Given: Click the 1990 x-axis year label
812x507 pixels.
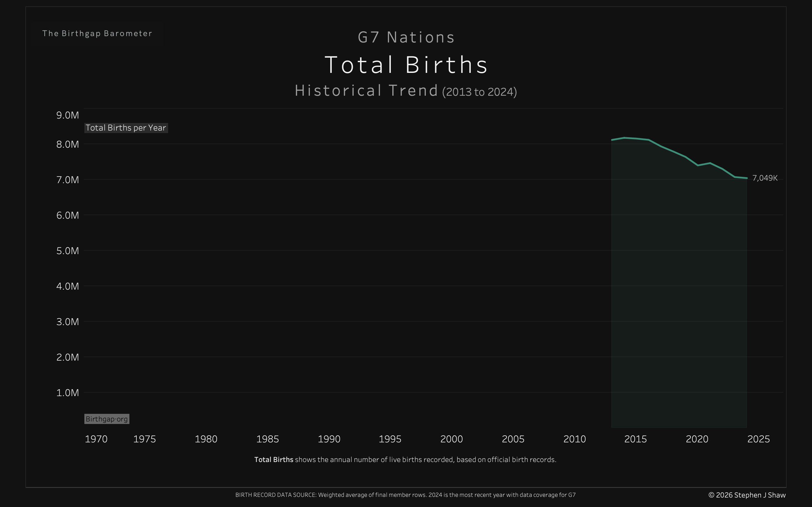Looking at the screenshot, I should tap(329, 439).
